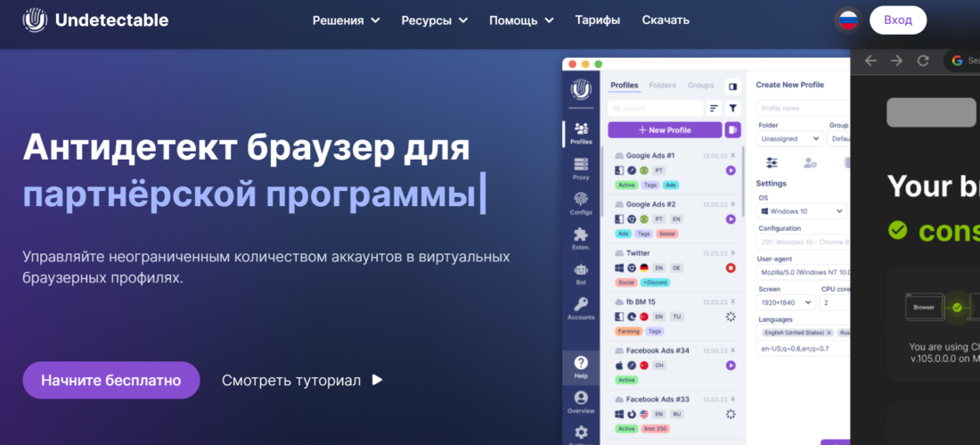Click the +Discord tag on Twitter profile

[x=655, y=283]
